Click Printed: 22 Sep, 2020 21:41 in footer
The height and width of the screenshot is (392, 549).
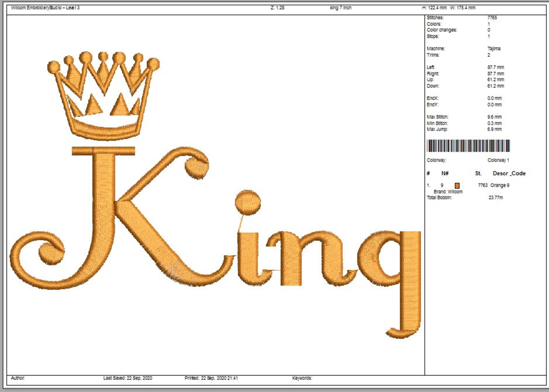pos(211,378)
